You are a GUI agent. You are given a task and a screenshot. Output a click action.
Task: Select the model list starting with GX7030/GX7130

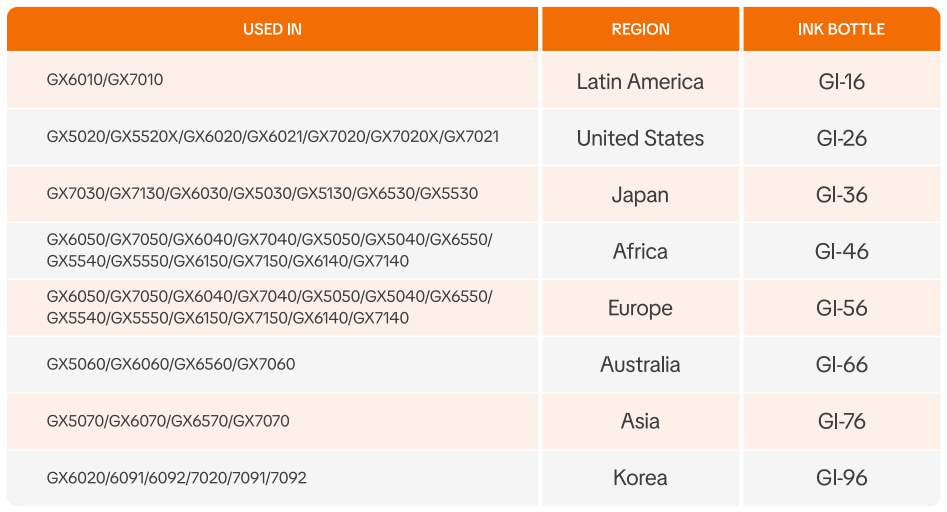tap(262, 194)
